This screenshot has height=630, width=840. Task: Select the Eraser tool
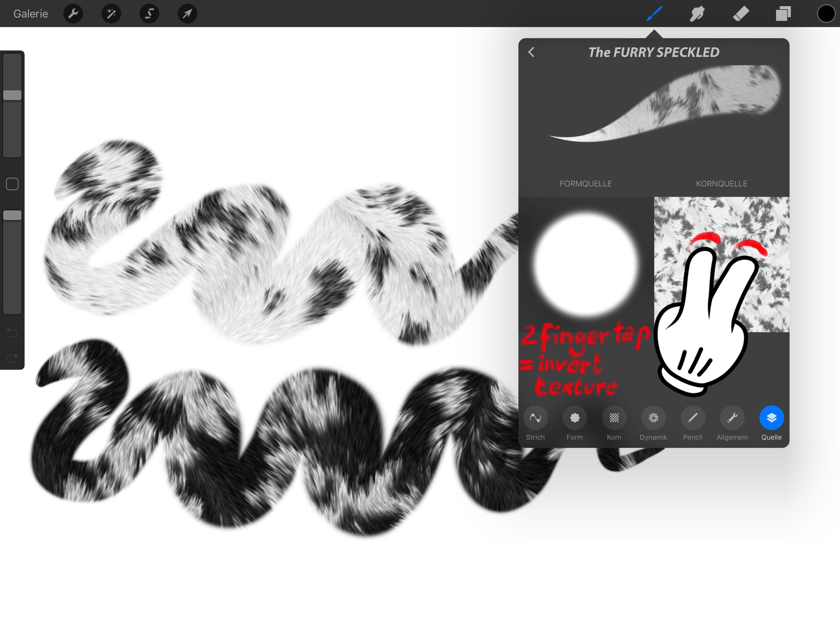pos(740,14)
